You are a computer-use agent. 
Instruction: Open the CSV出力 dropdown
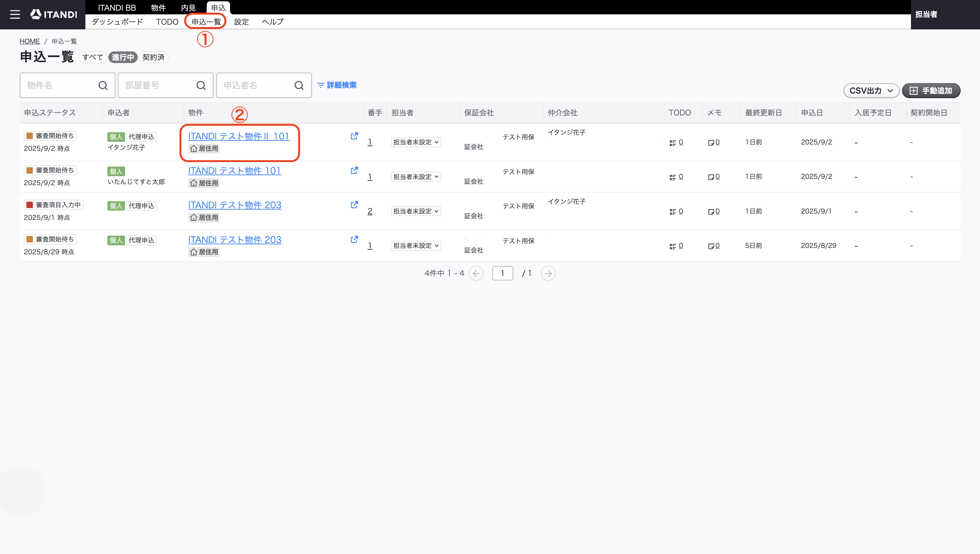pos(871,91)
